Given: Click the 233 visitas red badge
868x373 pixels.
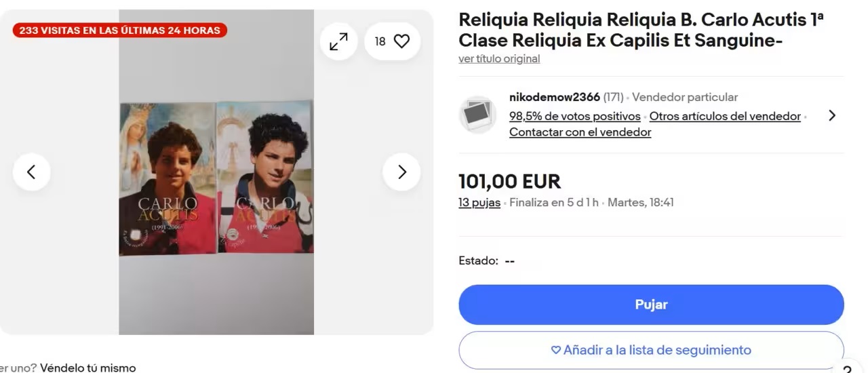Looking at the screenshot, I should (x=119, y=31).
